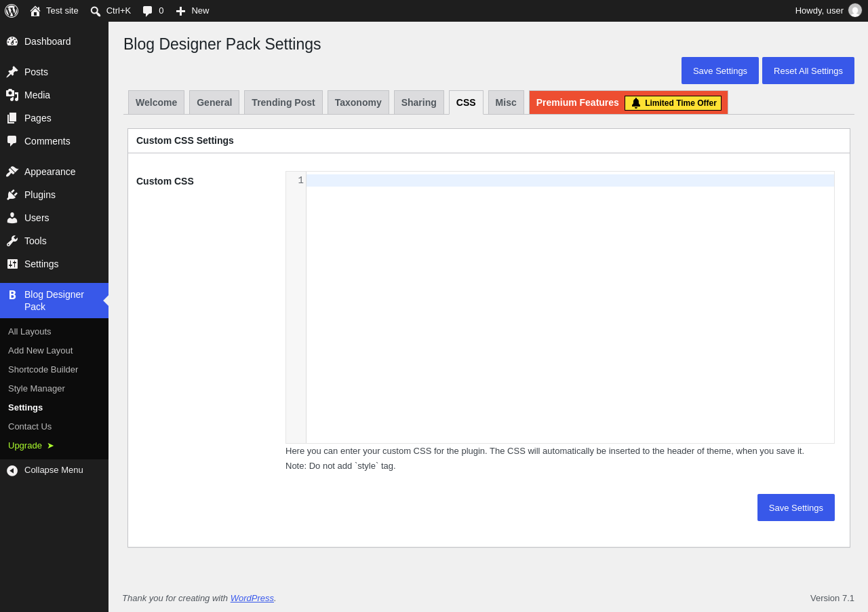Follow the WordPress link in footer
868x612 pixels.
(x=252, y=598)
